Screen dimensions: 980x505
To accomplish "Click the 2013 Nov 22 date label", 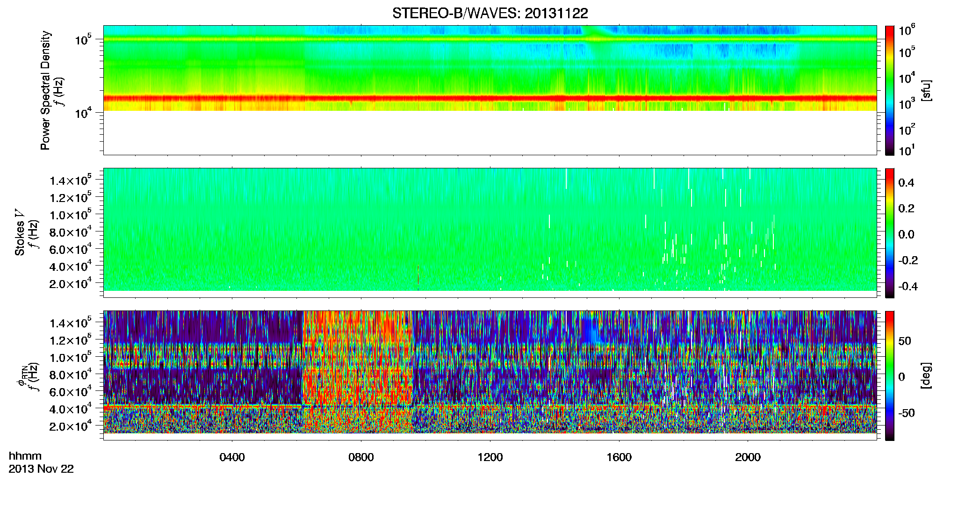I will click(x=41, y=469).
